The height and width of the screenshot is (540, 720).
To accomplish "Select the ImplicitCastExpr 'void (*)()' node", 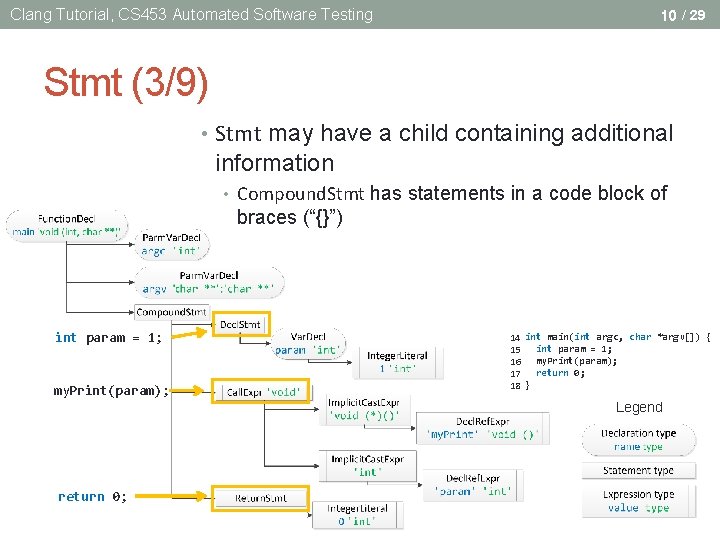I will 365,410.
